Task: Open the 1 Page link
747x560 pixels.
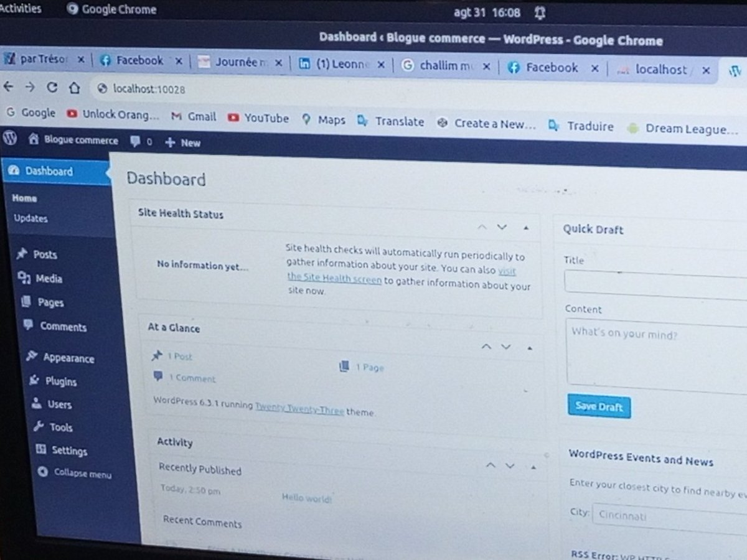Action: [x=370, y=367]
